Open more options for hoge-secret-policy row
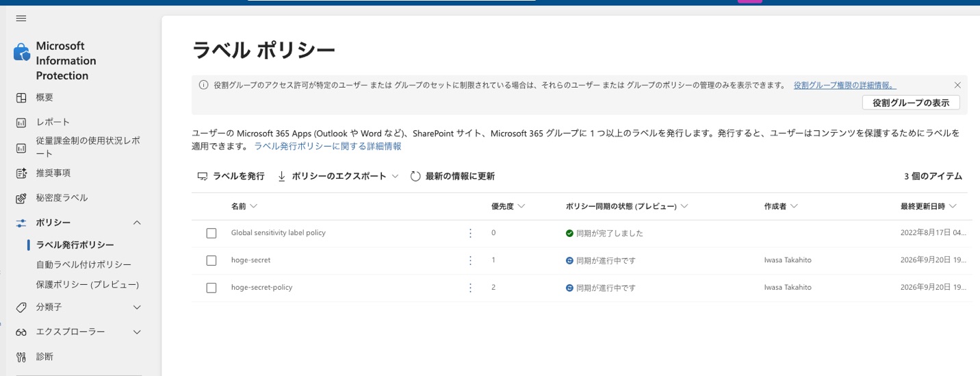 pos(470,288)
